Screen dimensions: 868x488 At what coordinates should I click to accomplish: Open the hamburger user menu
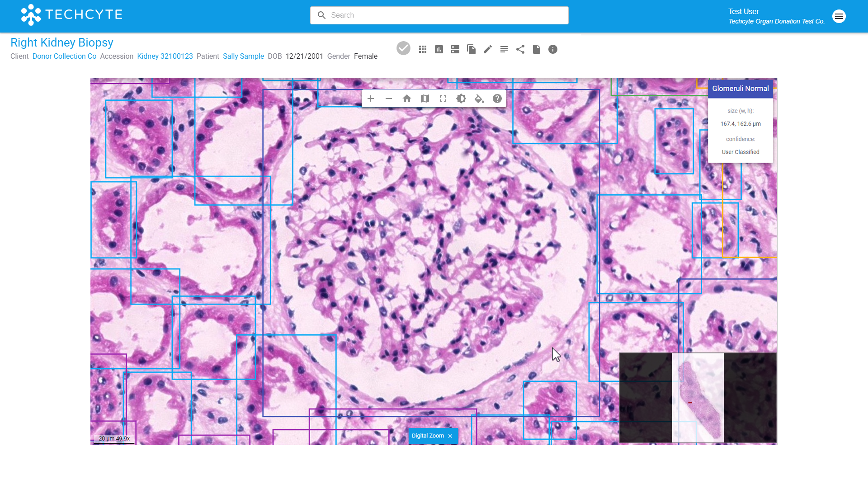tap(839, 16)
